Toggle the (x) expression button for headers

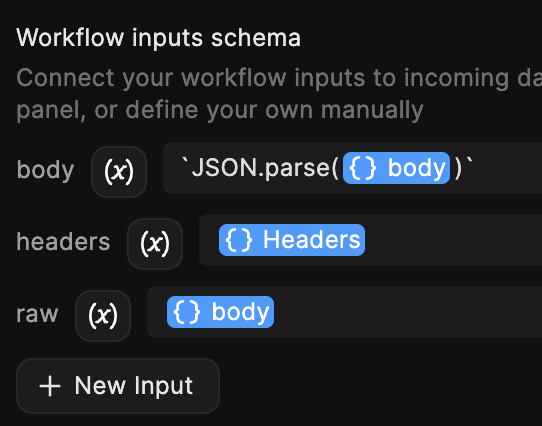(x=155, y=243)
